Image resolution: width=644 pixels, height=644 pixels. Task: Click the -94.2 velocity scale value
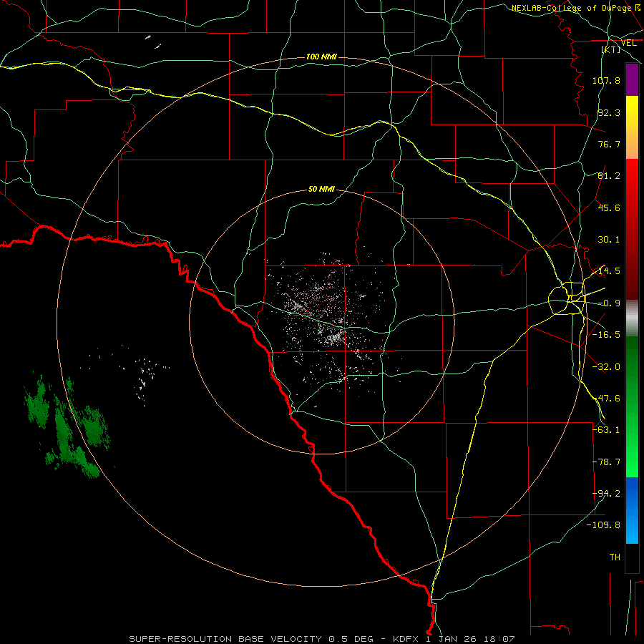(x=606, y=494)
